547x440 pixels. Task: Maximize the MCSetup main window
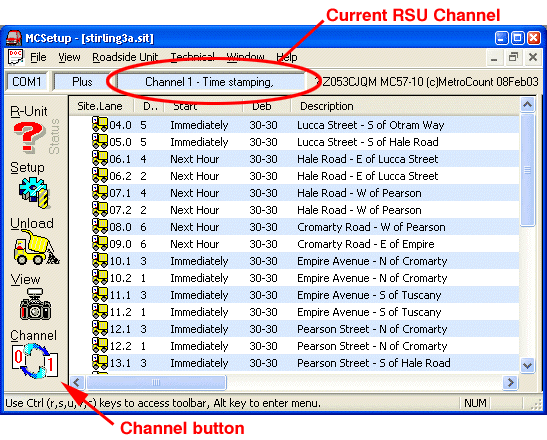[517, 38]
